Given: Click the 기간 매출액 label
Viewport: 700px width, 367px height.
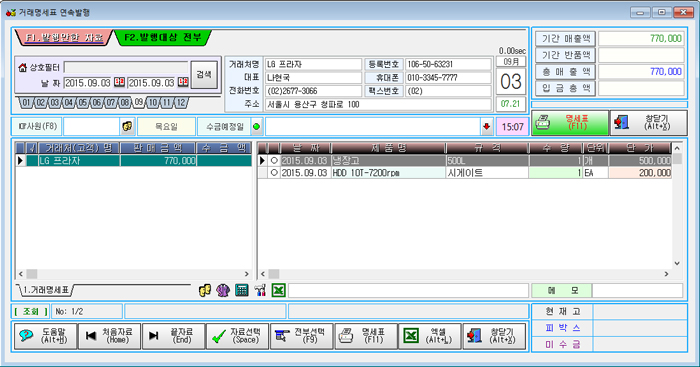Looking at the screenshot, I should [566, 39].
